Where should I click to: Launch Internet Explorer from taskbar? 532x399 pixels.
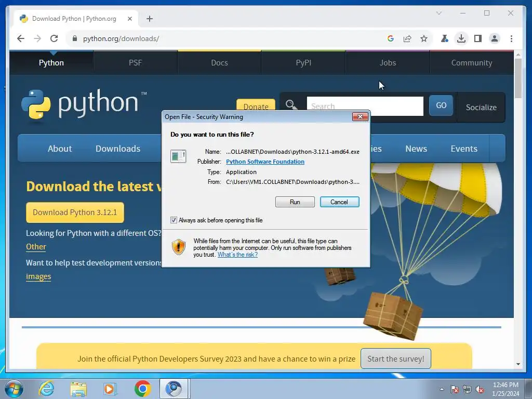tap(46, 389)
